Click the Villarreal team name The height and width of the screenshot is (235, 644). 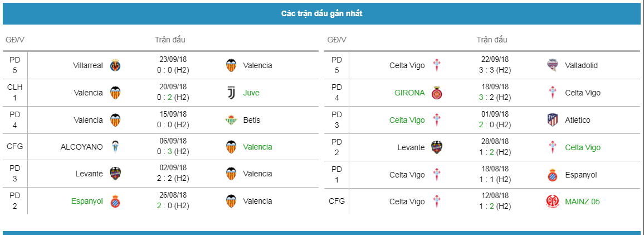[88, 65]
